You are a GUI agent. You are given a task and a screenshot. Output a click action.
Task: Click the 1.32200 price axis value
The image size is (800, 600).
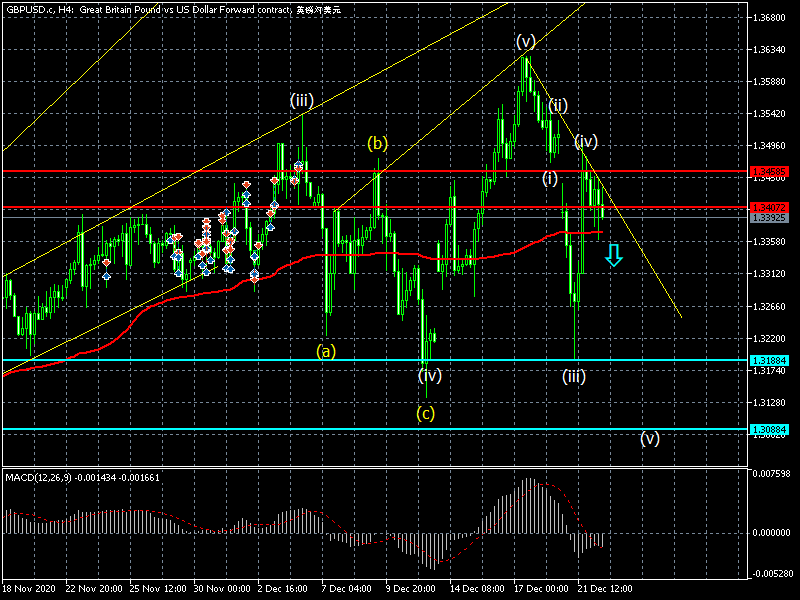pos(769,339)
